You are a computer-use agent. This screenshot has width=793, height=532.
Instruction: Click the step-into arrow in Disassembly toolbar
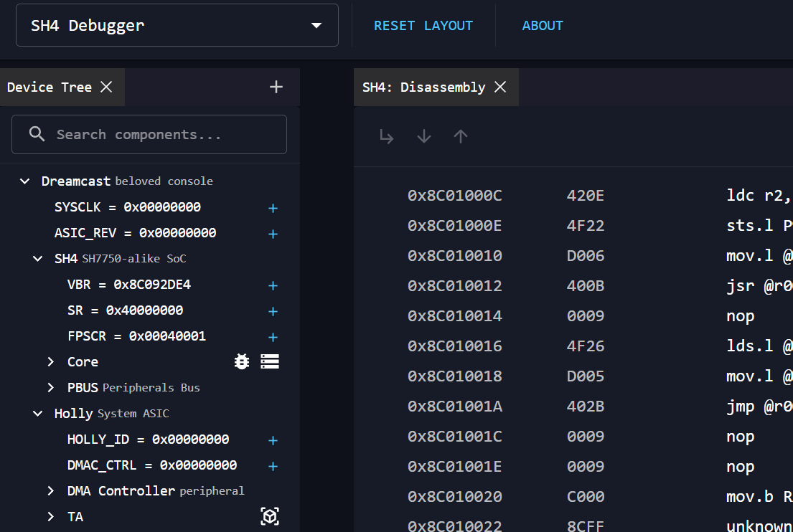386,136
